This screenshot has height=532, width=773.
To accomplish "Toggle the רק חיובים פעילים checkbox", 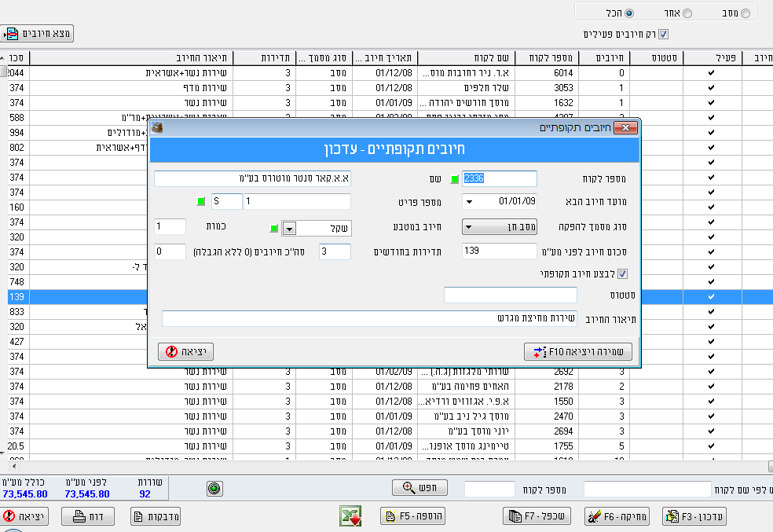I will tap(664, 34).
